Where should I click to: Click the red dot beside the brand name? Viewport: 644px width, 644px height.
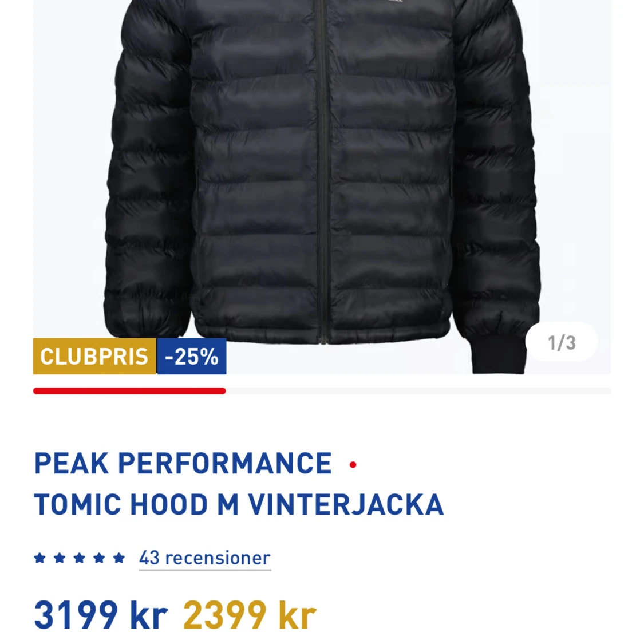(353, 464)
